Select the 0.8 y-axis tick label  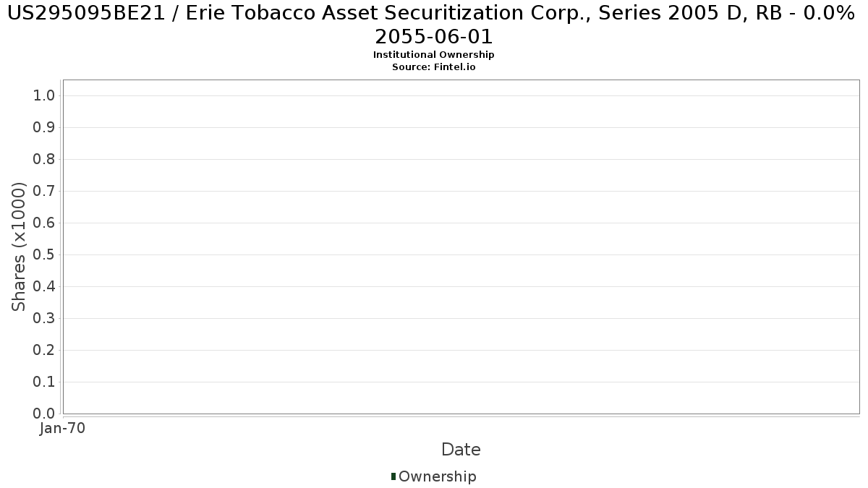45,159
